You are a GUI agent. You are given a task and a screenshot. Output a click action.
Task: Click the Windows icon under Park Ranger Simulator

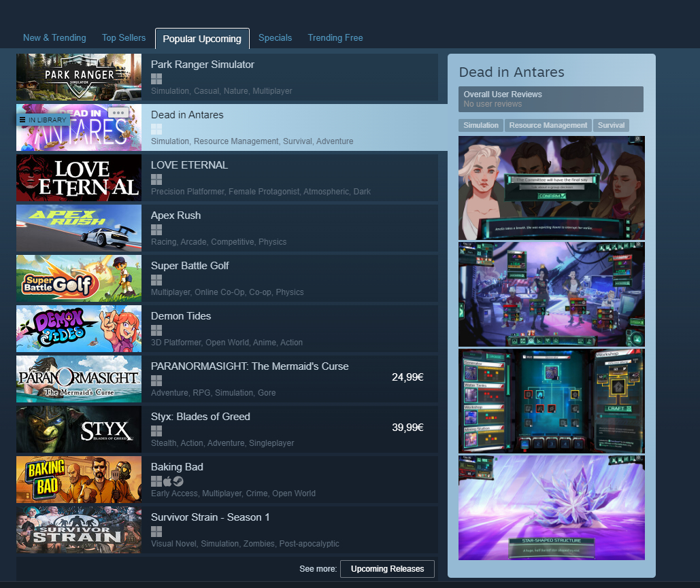coord(156,79)
